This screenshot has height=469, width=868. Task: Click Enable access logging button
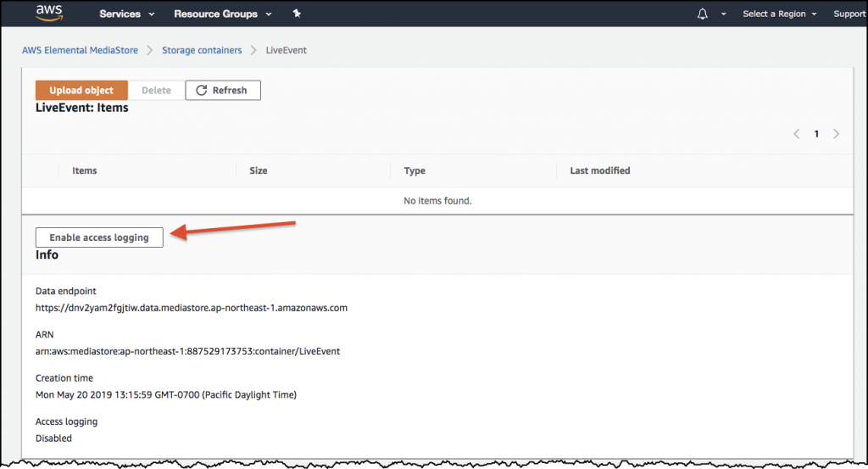pyautogui.click(x=99, y=237)
